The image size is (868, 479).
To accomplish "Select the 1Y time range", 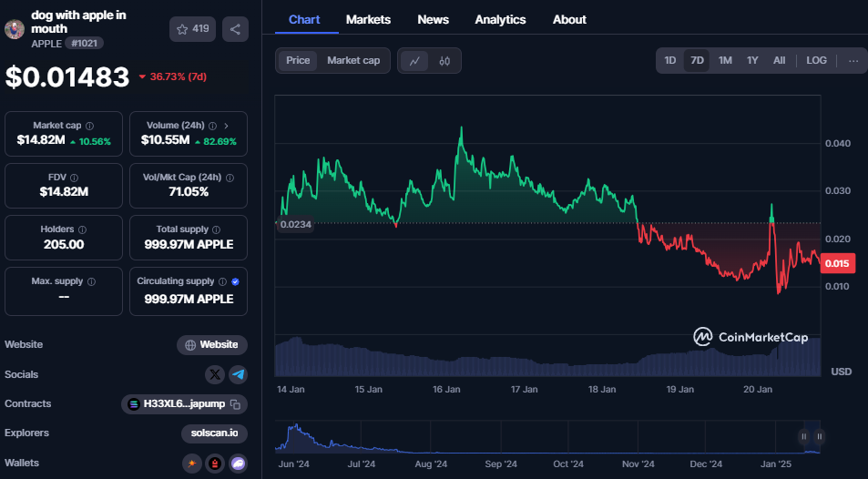I will (x=752, y=60).
